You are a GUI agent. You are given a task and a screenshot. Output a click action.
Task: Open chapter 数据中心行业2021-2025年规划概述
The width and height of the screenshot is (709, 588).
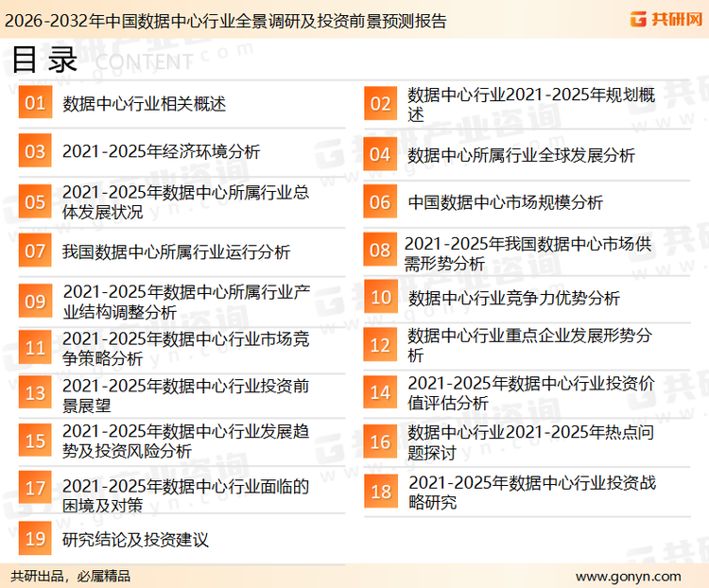coord(531,104)
